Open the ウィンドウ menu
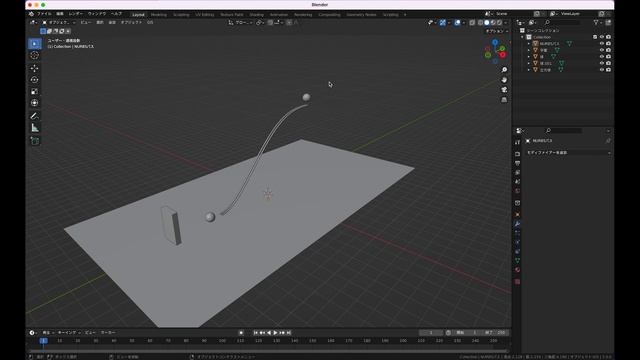The width and height of the screenshot is (640, 360). [97, 14]
